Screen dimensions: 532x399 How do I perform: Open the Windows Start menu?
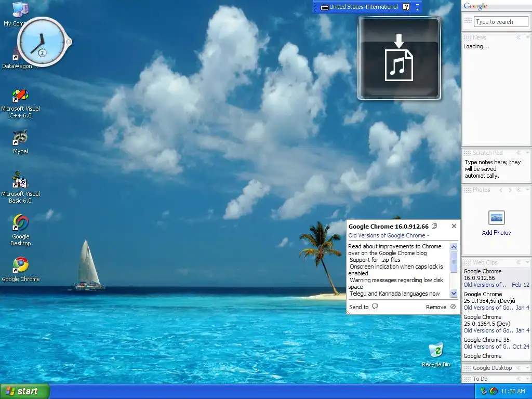24,391
